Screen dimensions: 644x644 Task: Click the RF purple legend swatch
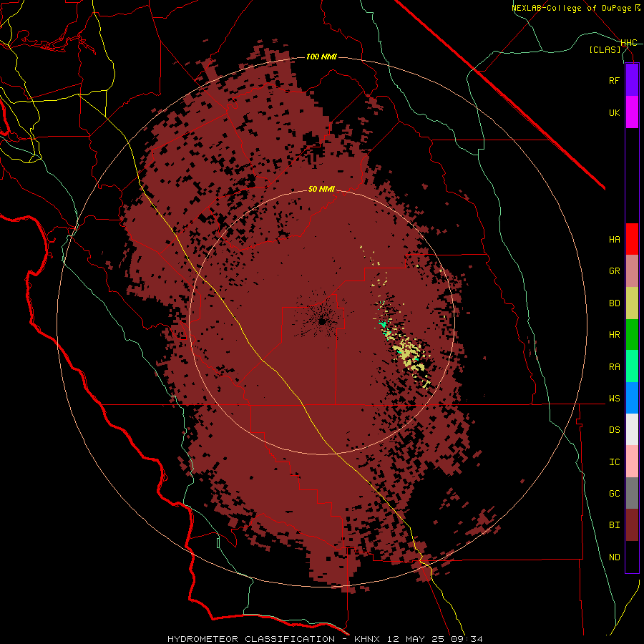point(632,80)
